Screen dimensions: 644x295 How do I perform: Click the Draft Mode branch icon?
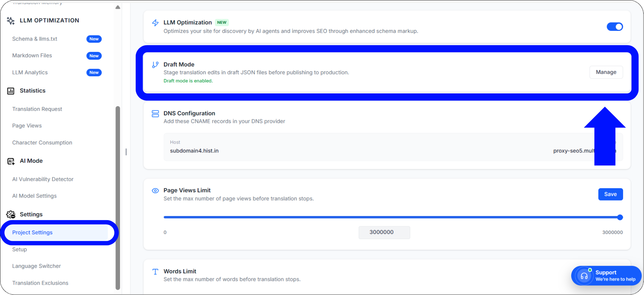[x=155, y=65]
